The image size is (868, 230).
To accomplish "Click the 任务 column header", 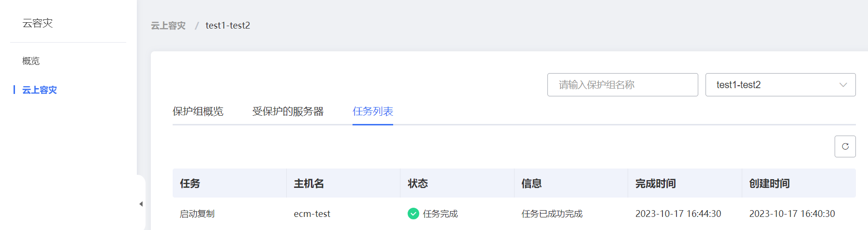I will 190,184.
